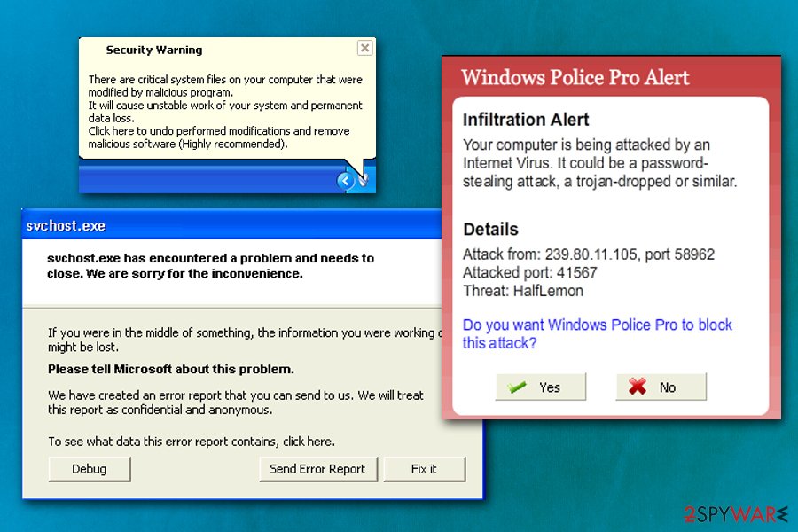Viewport: 798px width, 532px height.
Task: Click the Windows Police Pro Alert title
Action: coord(575,77)
